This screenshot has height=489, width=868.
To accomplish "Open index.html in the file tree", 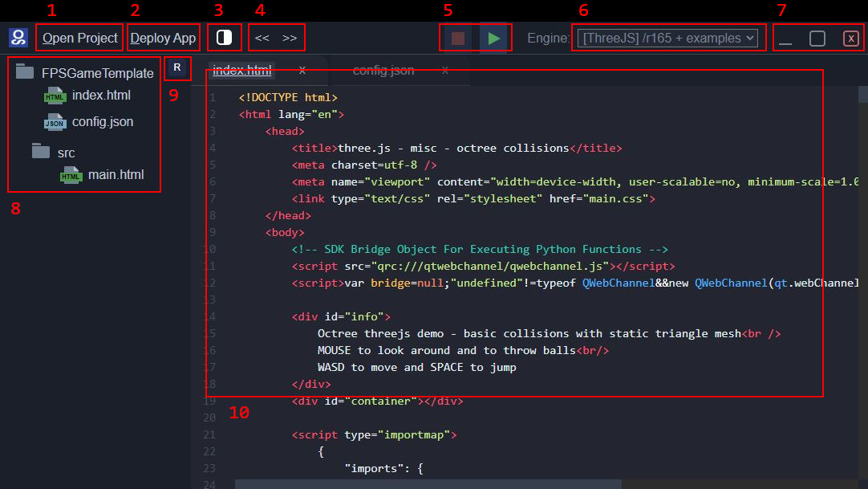I will pos(101,96).
